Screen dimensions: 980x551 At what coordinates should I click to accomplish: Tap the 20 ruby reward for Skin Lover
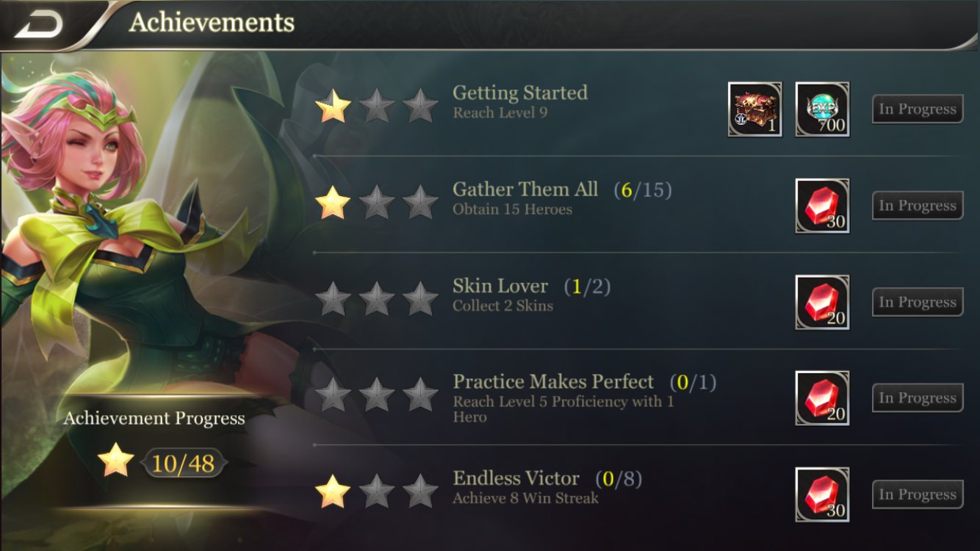823,302
